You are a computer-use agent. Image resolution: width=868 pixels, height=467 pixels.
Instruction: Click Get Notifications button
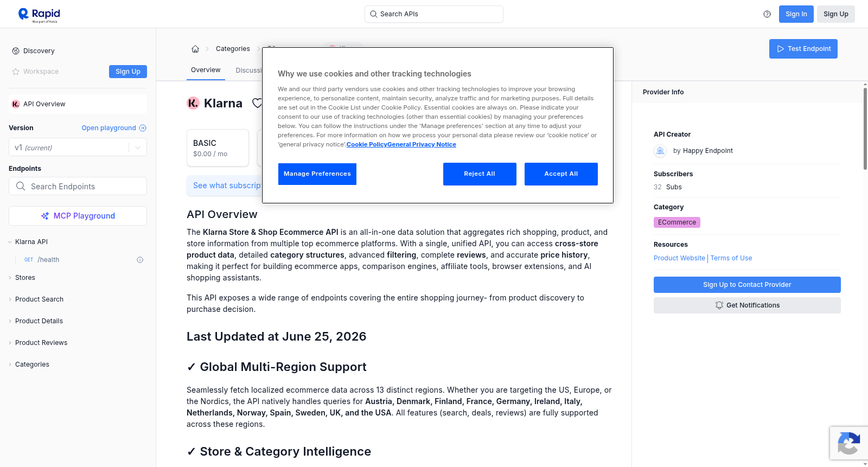747,305
